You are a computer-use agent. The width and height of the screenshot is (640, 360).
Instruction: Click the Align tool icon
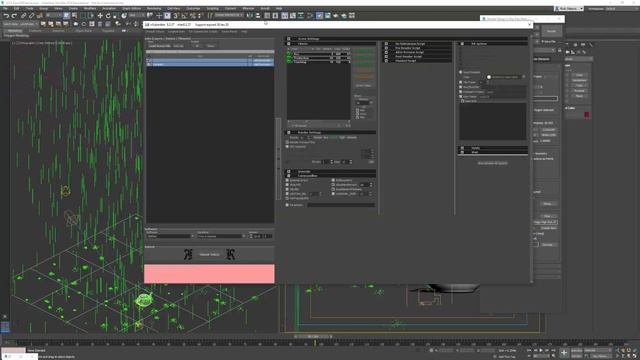coord(258,16)
